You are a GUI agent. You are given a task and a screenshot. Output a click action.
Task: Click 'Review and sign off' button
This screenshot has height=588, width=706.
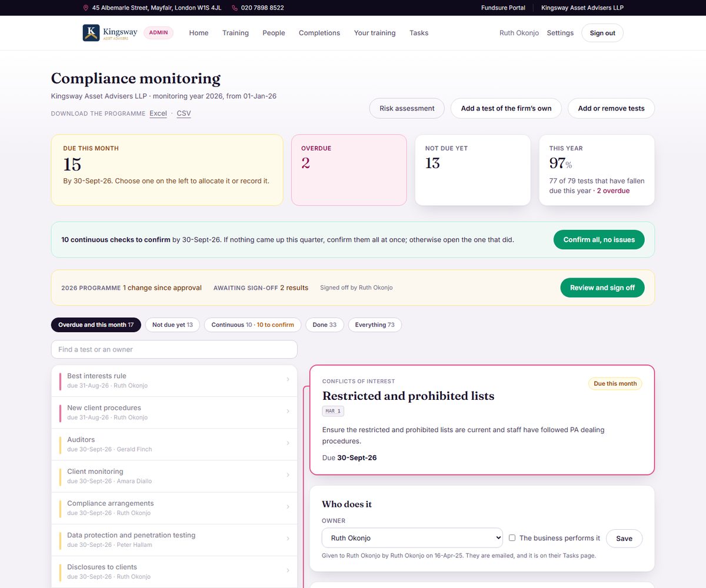click(x=602, y=288)
